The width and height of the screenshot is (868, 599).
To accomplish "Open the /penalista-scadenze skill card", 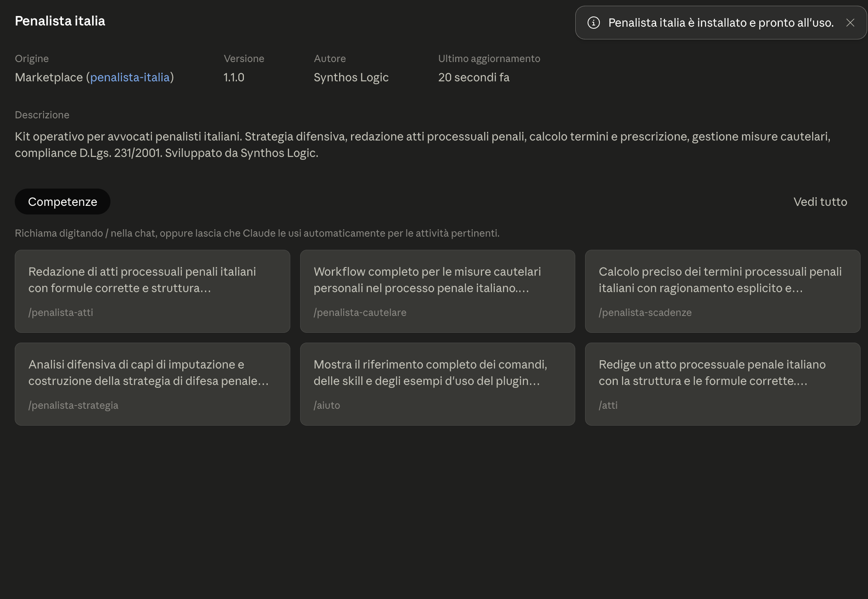I will pyautogui.click(x=723, y=291).
